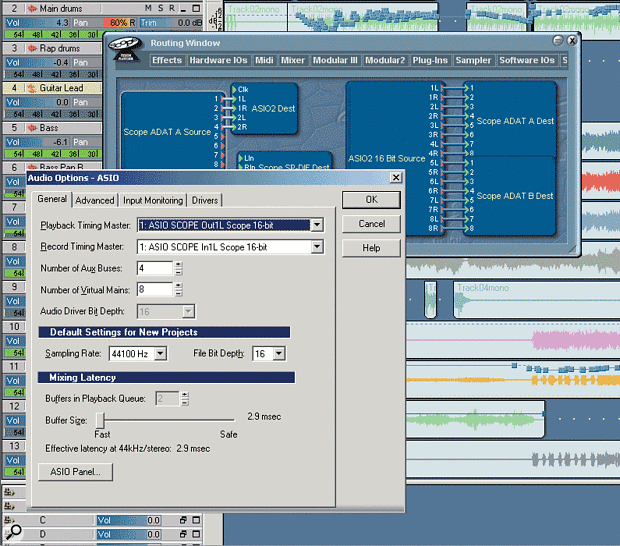Click the Help button

[x=371, y=248]
